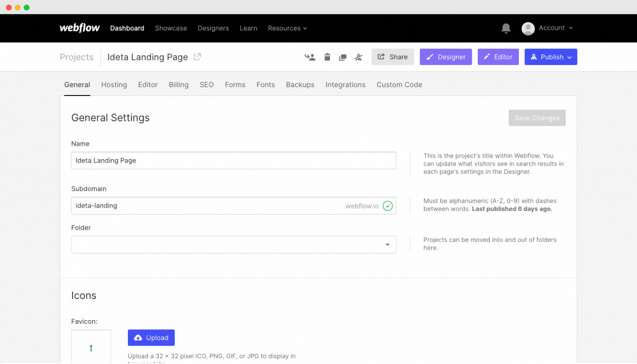Click Save Changes button
The width and height of the screenshot is (637, 364).
coord(537,118)
